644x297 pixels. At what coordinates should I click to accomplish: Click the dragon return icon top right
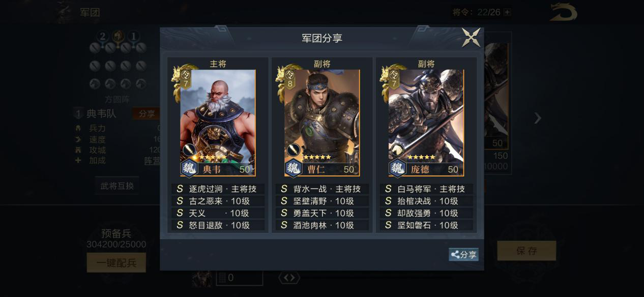click(x=564, y=12)
